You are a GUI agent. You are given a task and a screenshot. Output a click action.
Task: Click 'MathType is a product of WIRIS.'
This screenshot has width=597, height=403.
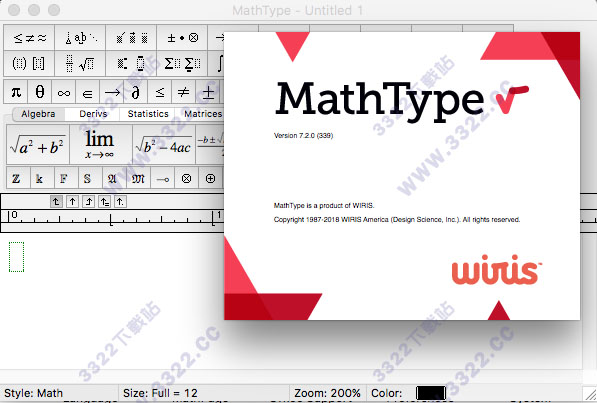click(324, 206)
